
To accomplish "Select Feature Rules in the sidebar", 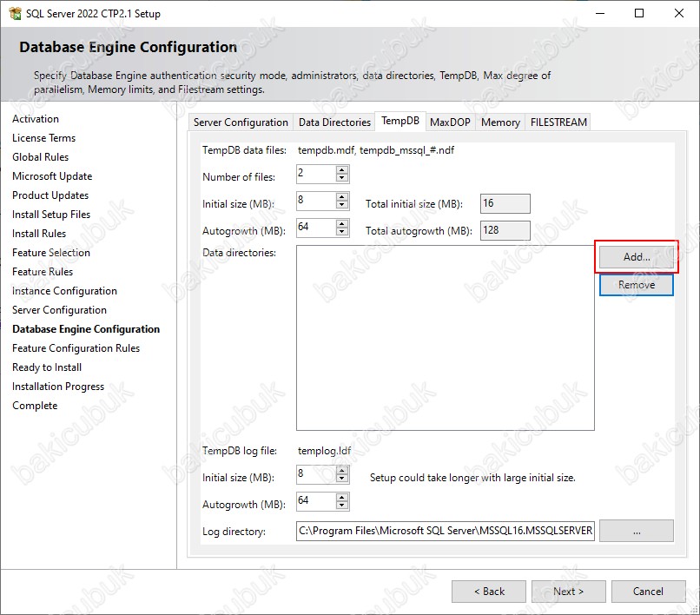I will click(43, 272).
